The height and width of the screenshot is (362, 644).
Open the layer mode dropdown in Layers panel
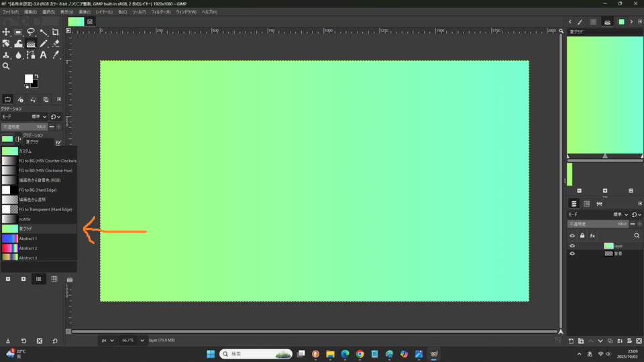tap(617, 214)
